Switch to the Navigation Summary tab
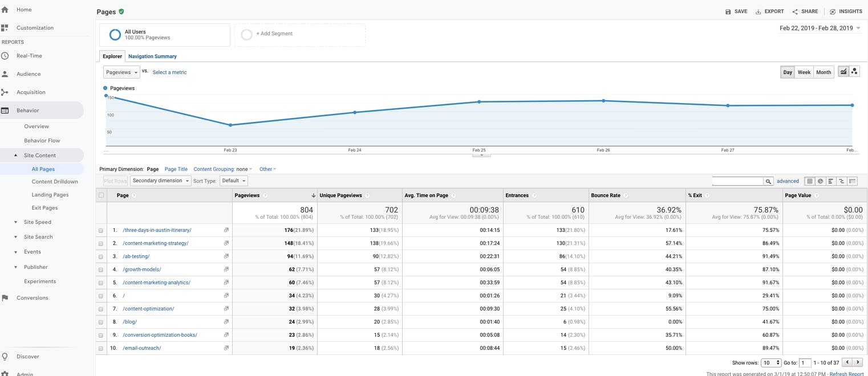The image size is (868, 376). tap(152, 56)
